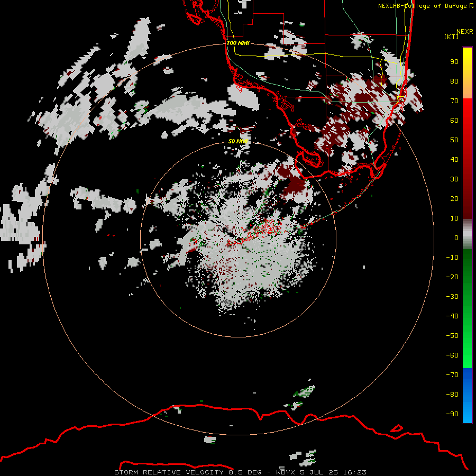The height and width of the screenshot is (476, 476).
Task: Click the -70 value on color scale
Action: [x=452, y=374]
